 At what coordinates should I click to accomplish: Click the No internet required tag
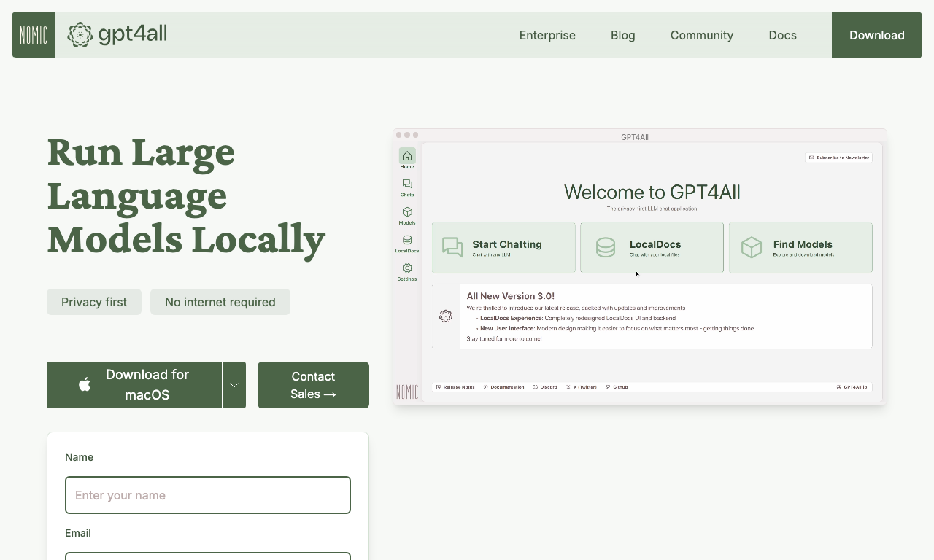[220, 302]
